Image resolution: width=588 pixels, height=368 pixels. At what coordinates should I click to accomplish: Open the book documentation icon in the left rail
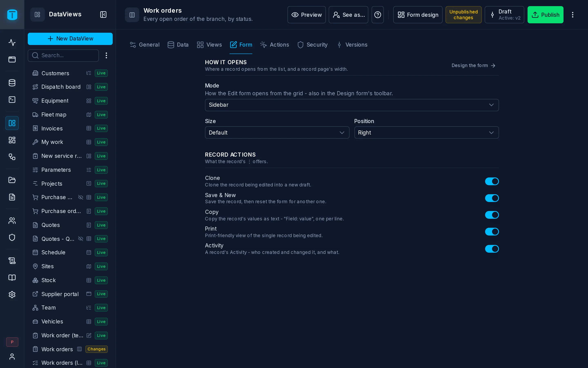click(12, 278)
